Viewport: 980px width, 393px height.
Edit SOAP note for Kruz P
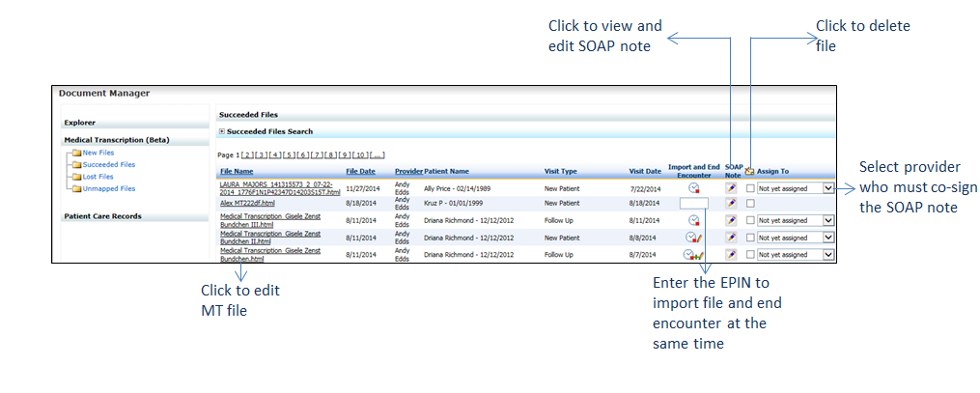coord(731,204)
